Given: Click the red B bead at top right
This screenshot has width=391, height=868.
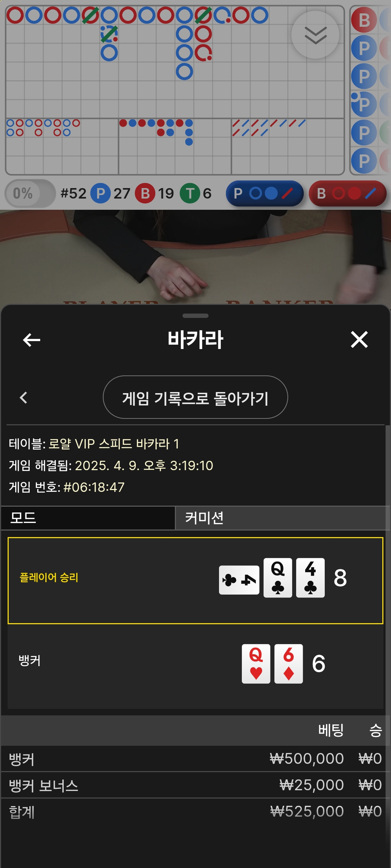Looking at the screenshot, I should point(364,20).
